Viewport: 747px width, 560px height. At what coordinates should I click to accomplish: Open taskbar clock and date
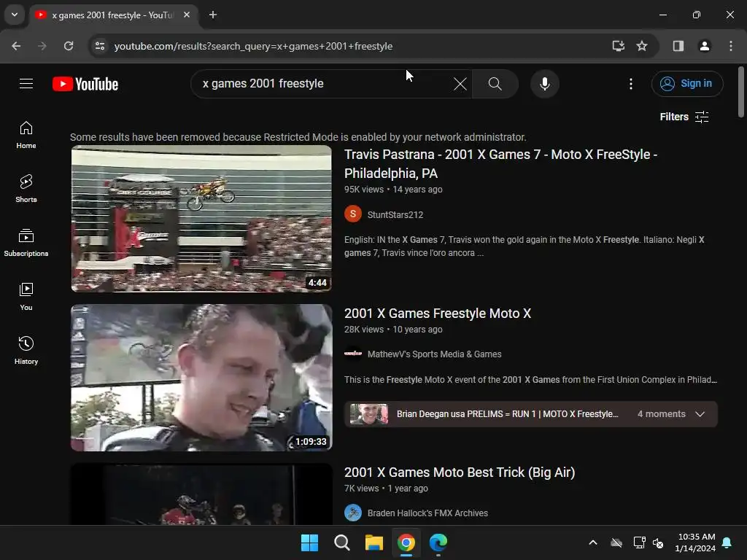[x=695, y=542]
